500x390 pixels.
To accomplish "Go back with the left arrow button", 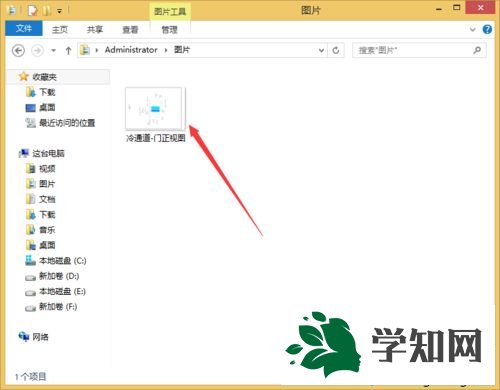I will [18, 51].
